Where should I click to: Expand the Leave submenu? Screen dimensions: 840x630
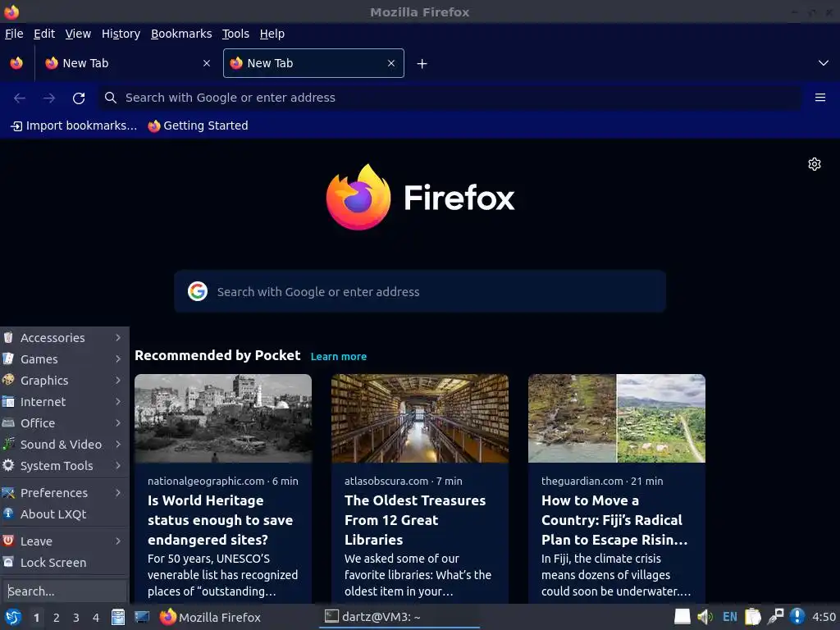tap(64, 541)
